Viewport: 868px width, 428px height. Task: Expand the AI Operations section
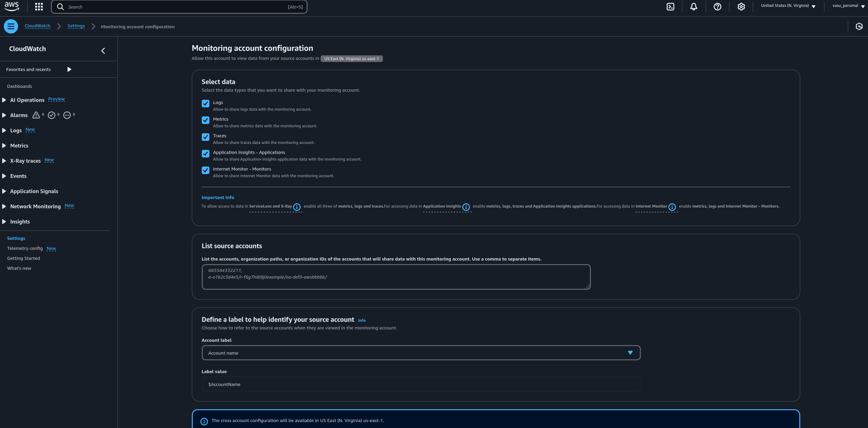[4, 100]
